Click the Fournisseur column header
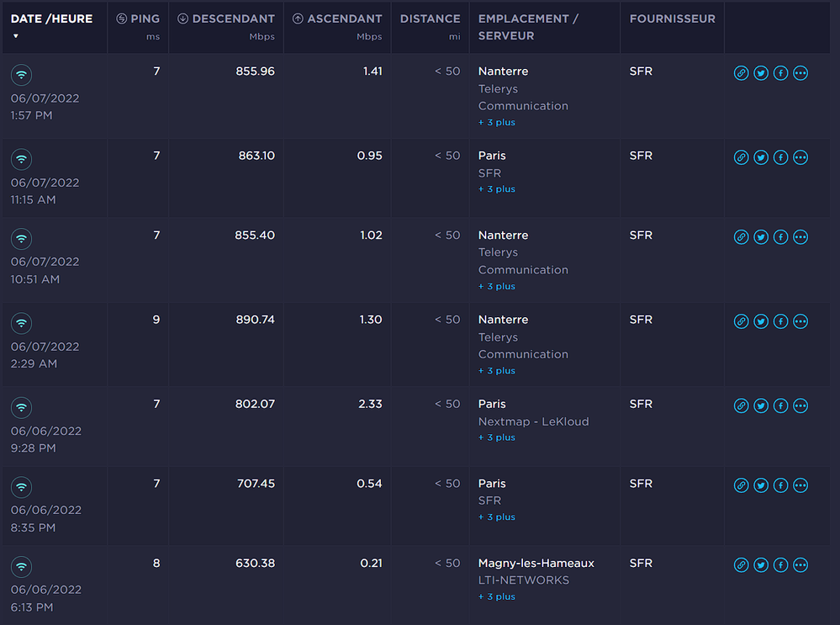This screenshot has height=625, width=840. point(673,19)
